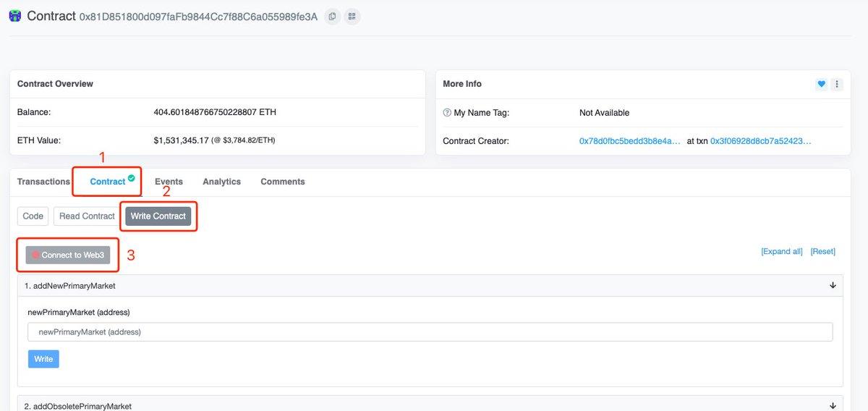Click the 1. addNewPrimaryMarket header title

tap(70, 286)
